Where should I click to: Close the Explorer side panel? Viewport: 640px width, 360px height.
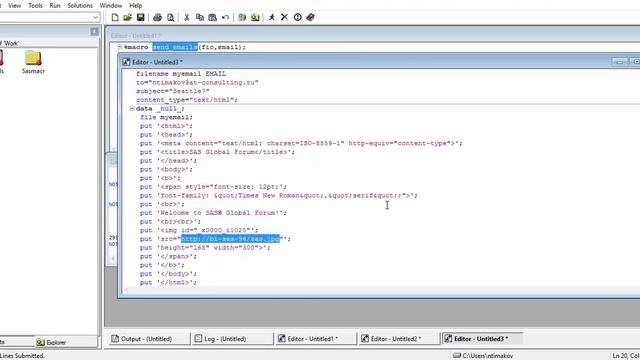(x=94, y=31)
